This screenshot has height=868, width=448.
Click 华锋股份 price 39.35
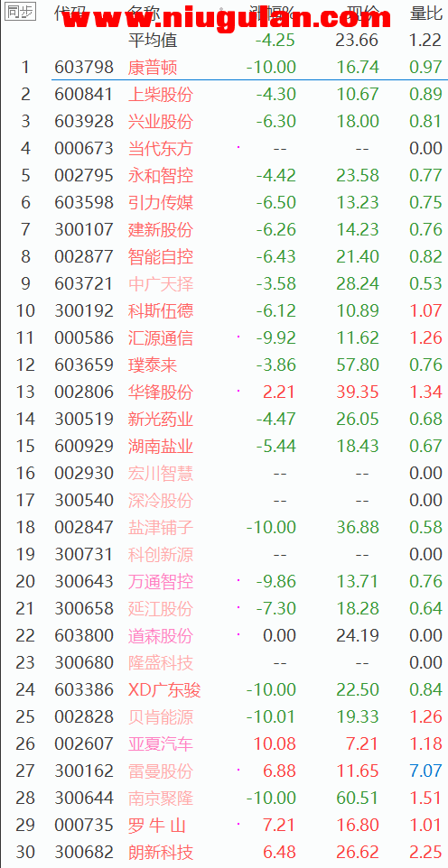tap(358, 392)
